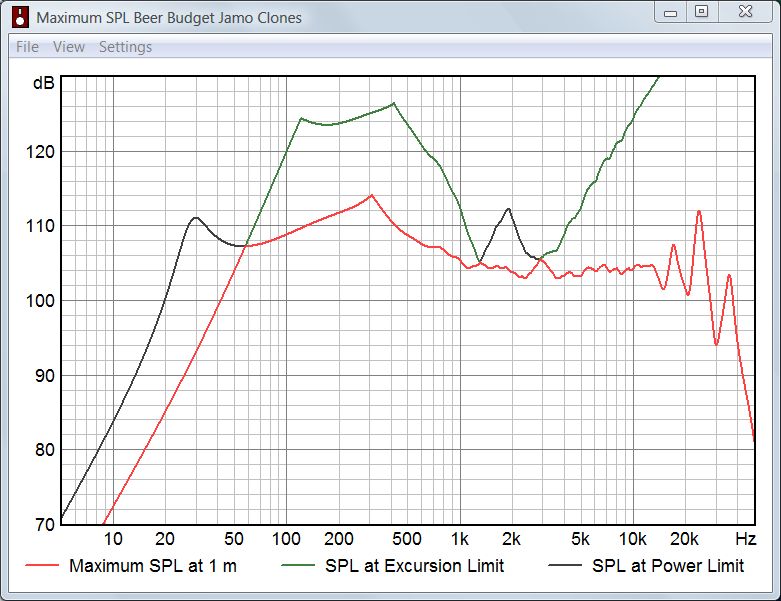This screenshot has height=601, width=781.
Task: Click the green Excursion Limit legend line
Action: click(298, 566)
